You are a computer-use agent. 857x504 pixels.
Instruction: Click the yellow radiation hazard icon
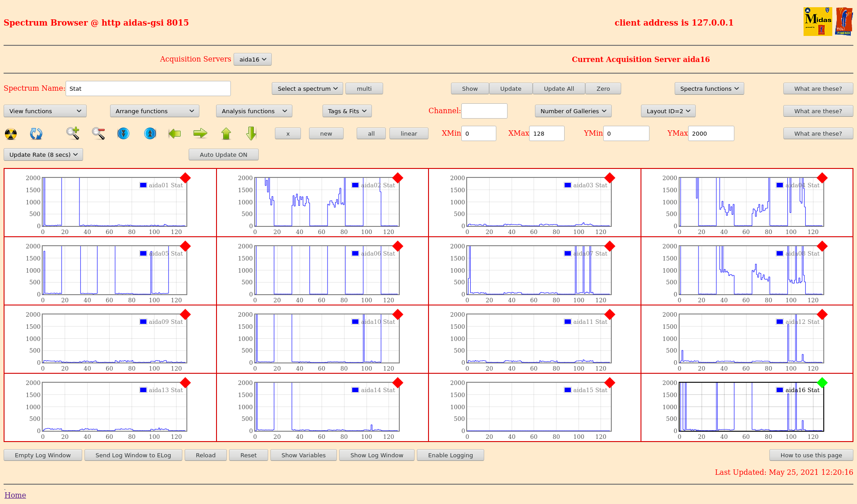tap(11, 134)
